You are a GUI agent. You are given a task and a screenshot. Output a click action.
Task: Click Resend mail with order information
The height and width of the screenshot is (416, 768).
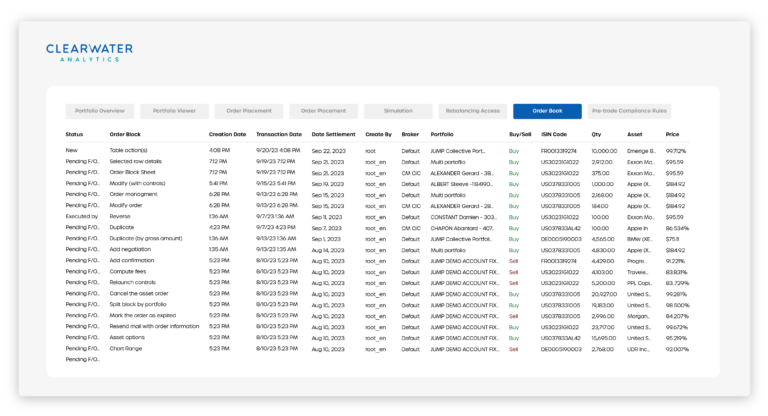pyautogui.click(x=154, y=326)
